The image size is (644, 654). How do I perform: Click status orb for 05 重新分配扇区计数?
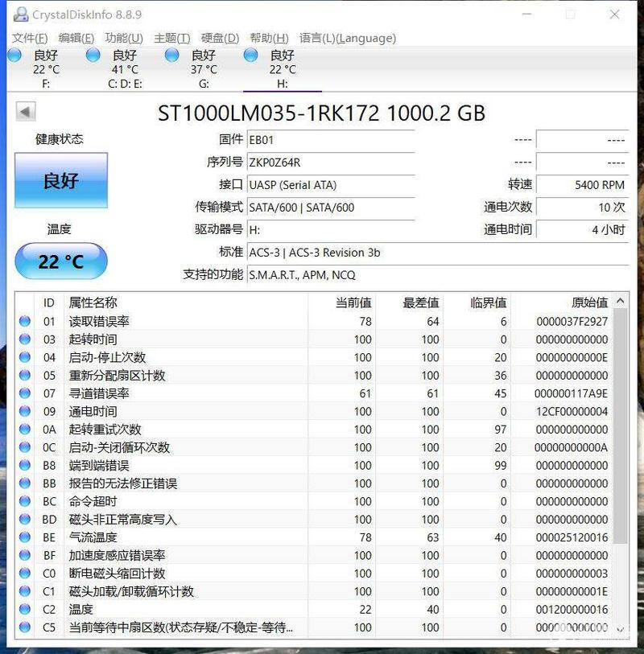(x=25, y=375)
